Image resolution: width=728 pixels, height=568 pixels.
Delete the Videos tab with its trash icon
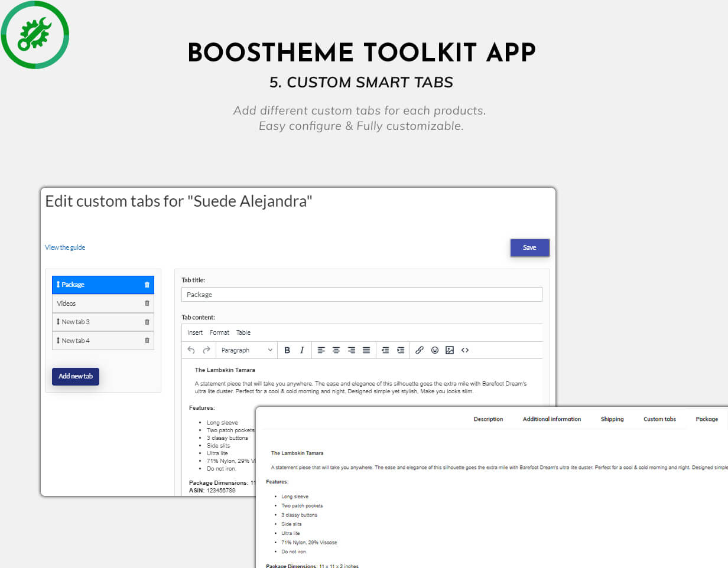[x=147, y=303]
